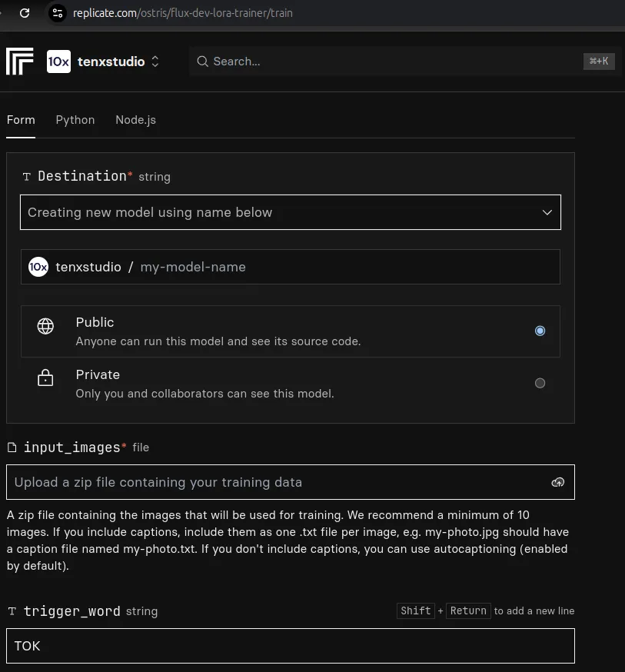Select the Private visibility radio button
Screen dimensions: 625x672
[540, 383]
